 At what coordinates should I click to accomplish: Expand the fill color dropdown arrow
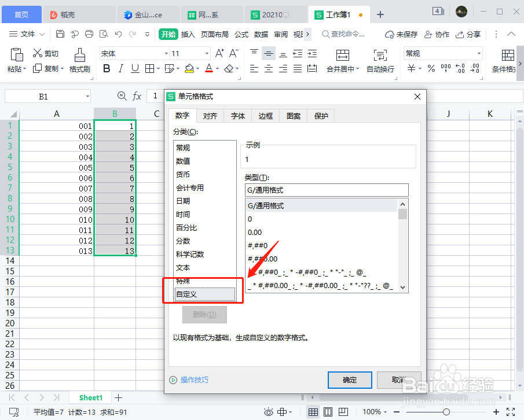[x=198, y=69]
